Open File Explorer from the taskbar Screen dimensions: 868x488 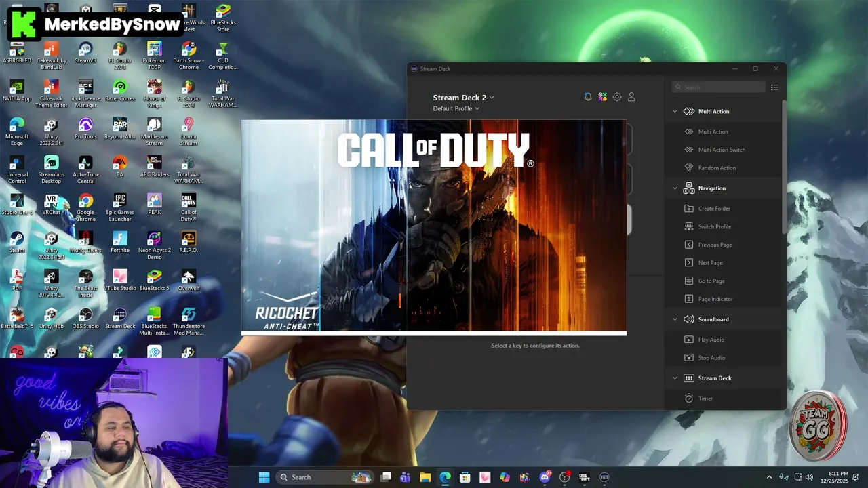(425, 477)
